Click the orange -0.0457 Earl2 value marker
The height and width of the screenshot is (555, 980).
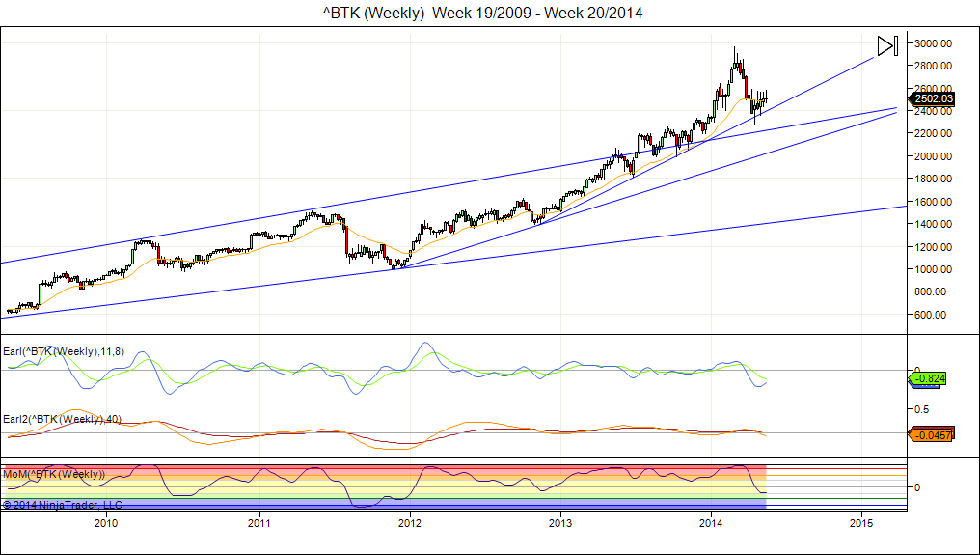click(x=934, y=435)
